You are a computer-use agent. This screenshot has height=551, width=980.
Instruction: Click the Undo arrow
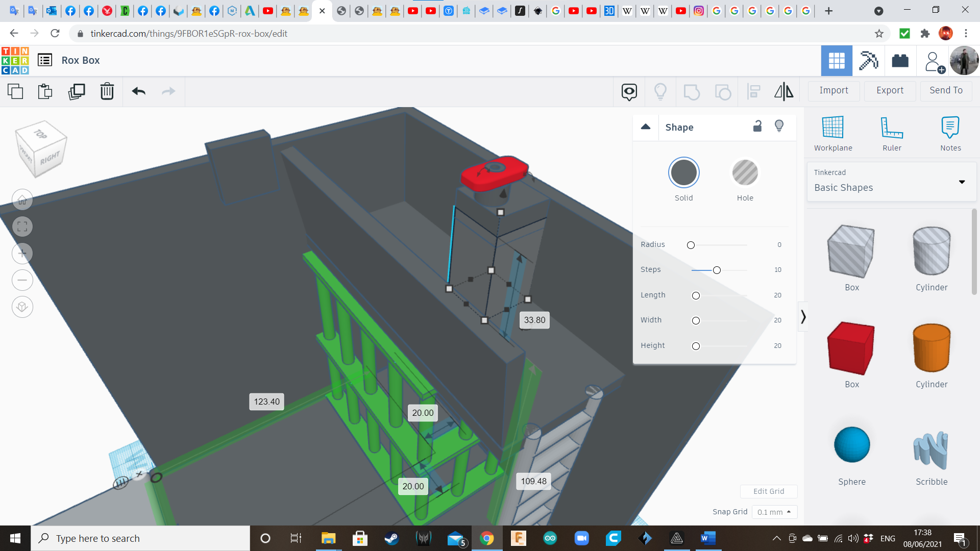(138, 92)
